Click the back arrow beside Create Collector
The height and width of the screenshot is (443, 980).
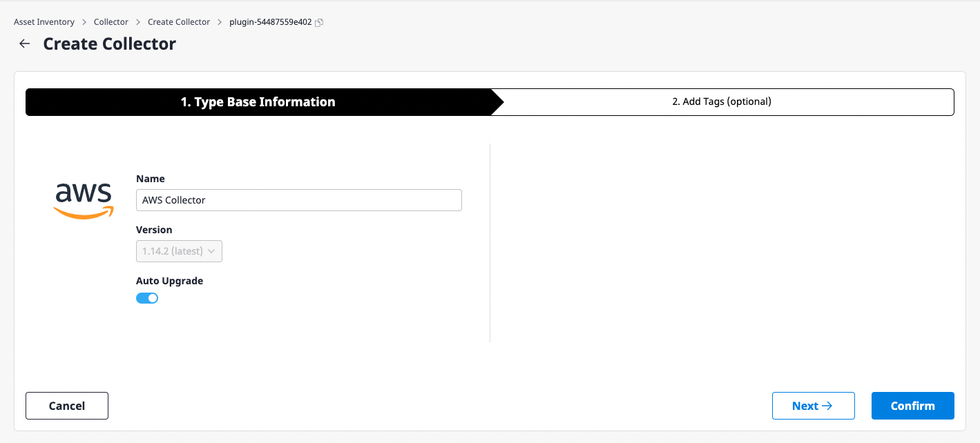[x=24, y=43]
